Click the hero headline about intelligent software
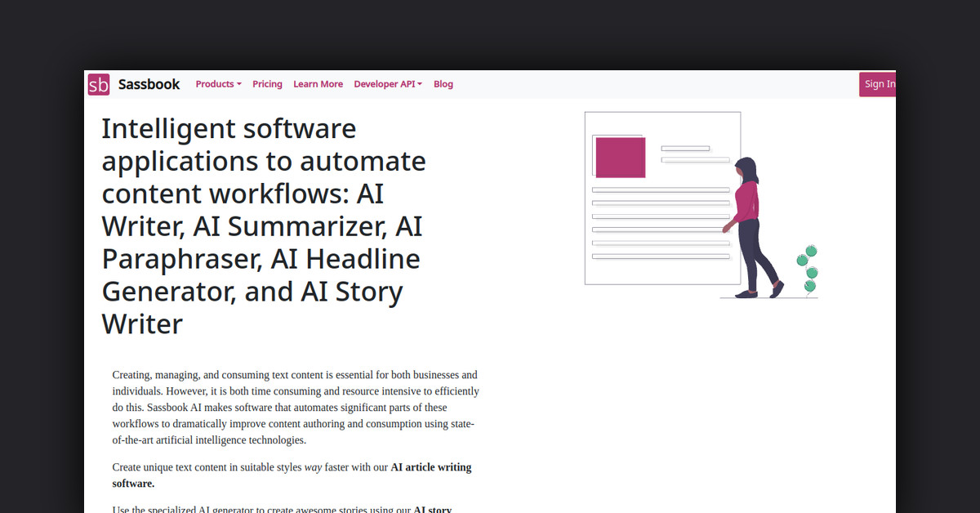This screenshot has height=513, width=980. [x=261, y=226]
